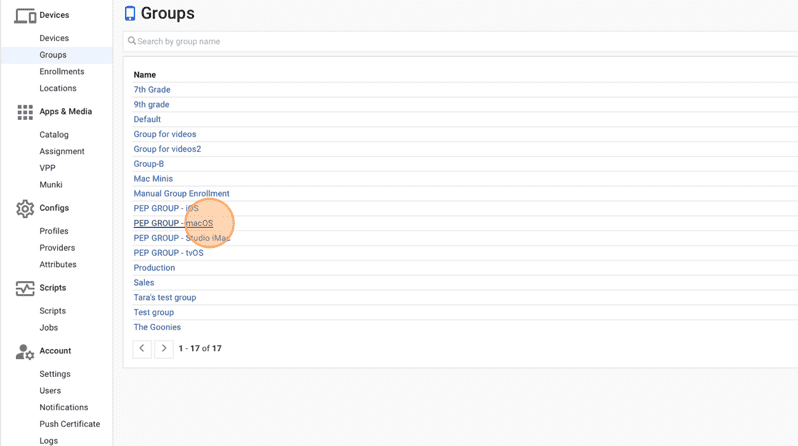Screen dimensions: 798x446
Task: Open Push Certificate settings
Action: [x=70, y=424]
